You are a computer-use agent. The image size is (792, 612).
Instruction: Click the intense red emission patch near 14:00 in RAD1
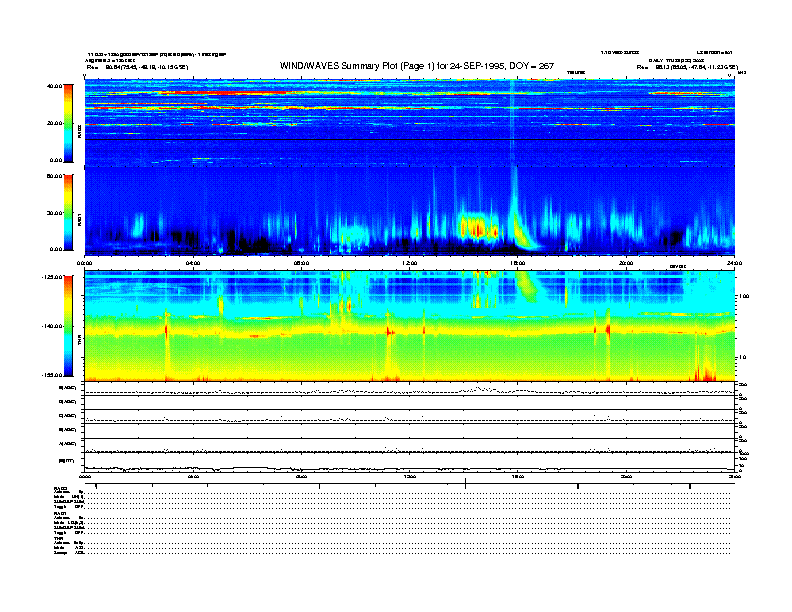(x=478, y=228)
